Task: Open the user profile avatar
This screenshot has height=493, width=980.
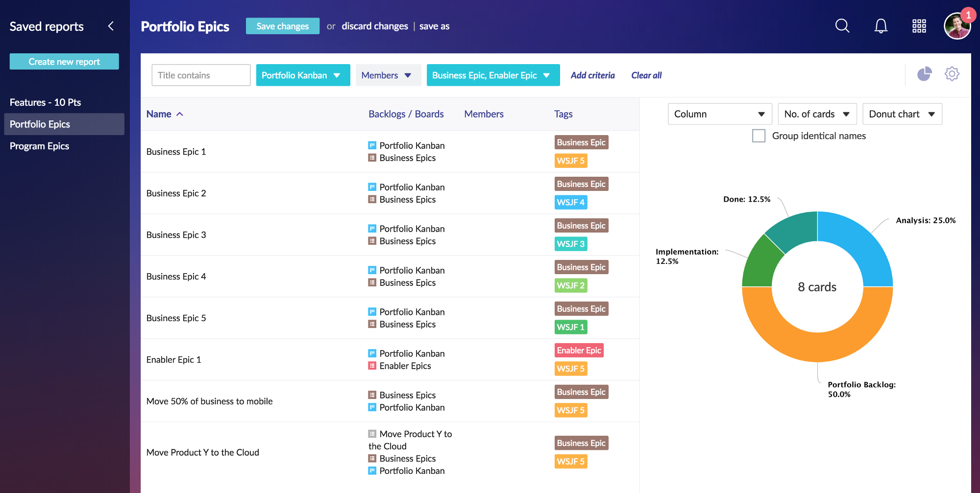Action: (957, 26)
